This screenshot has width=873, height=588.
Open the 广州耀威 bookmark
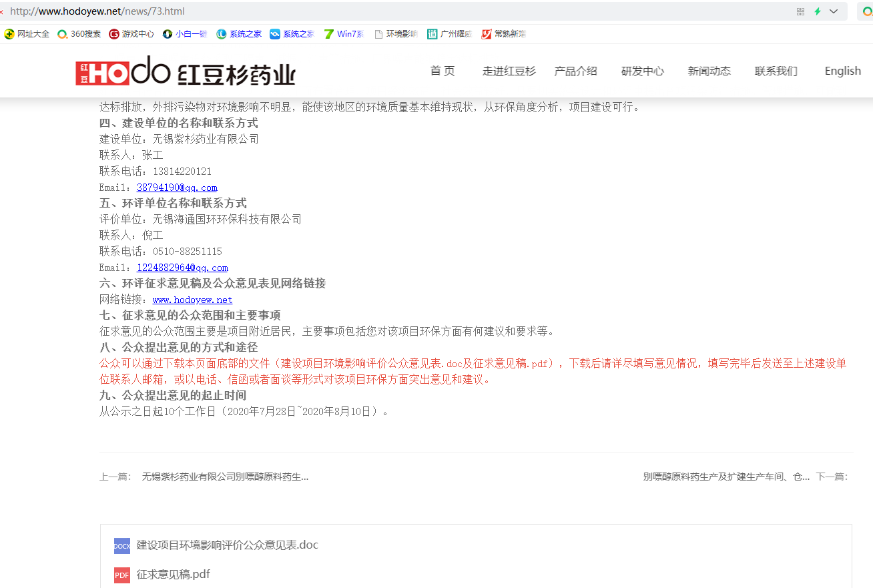pyautogui.click(x=450, y=34)
